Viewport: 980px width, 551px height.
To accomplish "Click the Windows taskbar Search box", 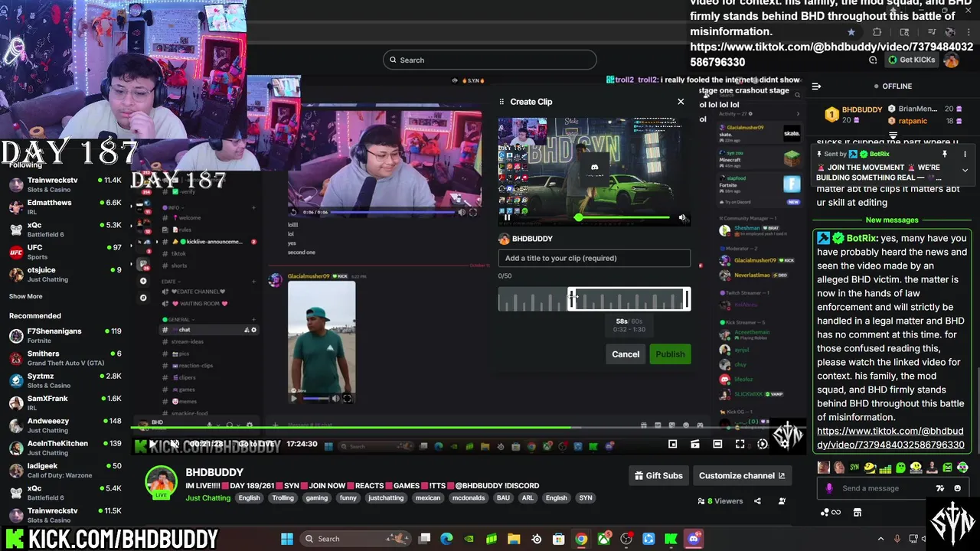I will coord(354,539).
